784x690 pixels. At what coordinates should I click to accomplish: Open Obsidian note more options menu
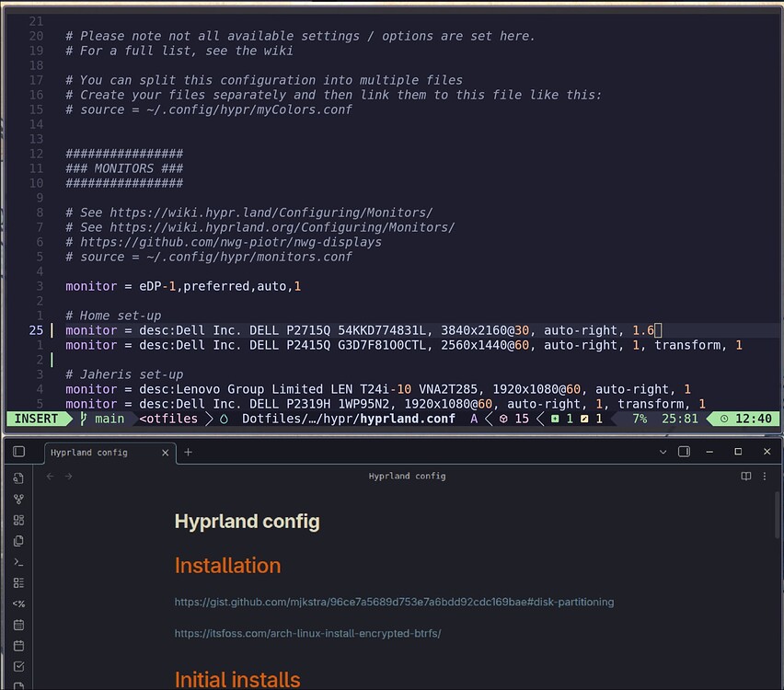tap(765, 476)
